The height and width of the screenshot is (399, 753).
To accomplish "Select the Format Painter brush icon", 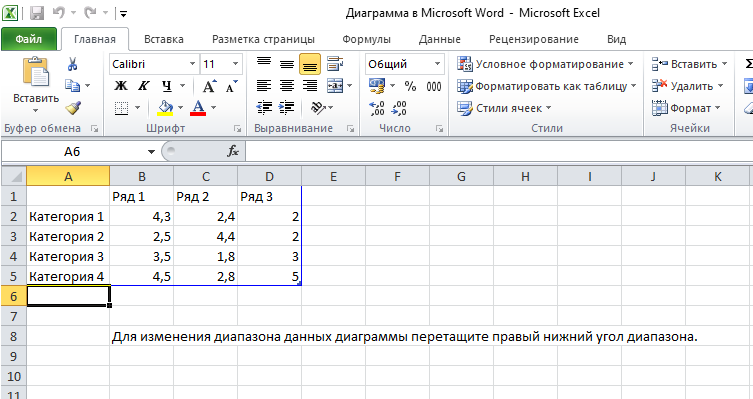I will click(x=73, y=108).
